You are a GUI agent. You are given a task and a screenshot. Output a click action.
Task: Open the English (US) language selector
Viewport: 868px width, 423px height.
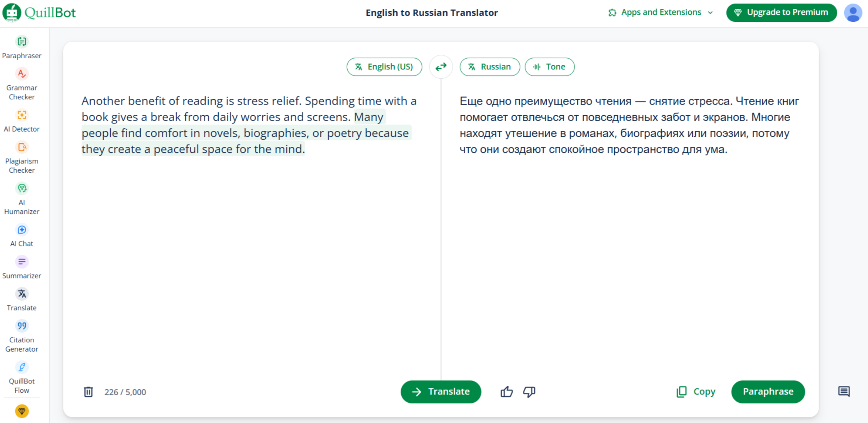[x=384, y=67]
